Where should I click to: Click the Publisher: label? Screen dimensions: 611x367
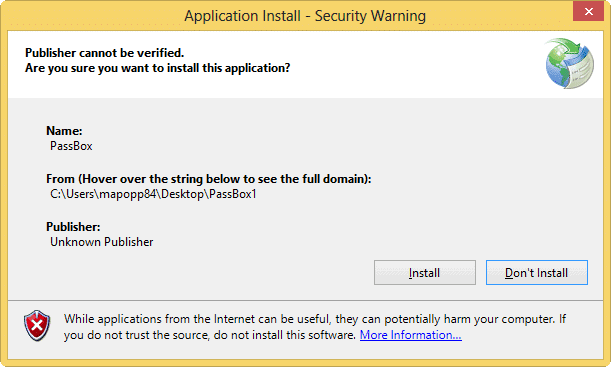pyautogui.click(x=73, y=227)
